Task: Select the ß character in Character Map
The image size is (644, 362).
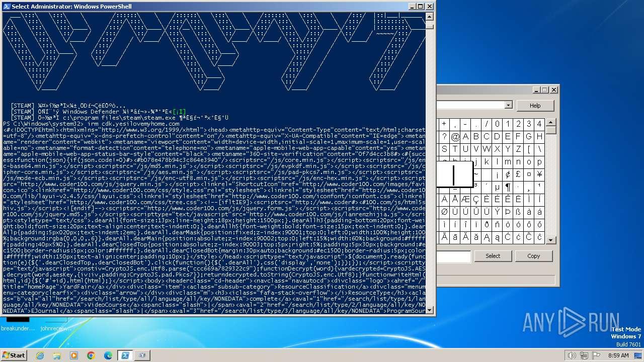Action: pos(518,212)
